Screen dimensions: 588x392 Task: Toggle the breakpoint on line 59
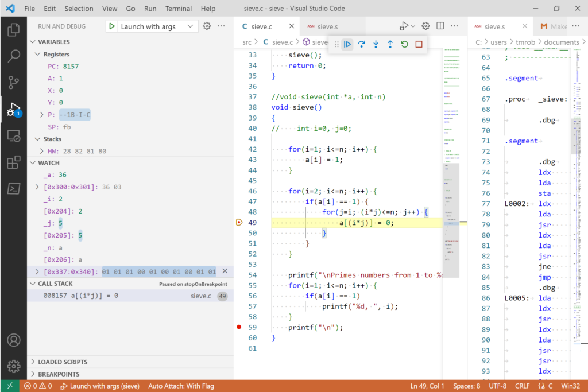pyautogui.click(x=239, y=327)
